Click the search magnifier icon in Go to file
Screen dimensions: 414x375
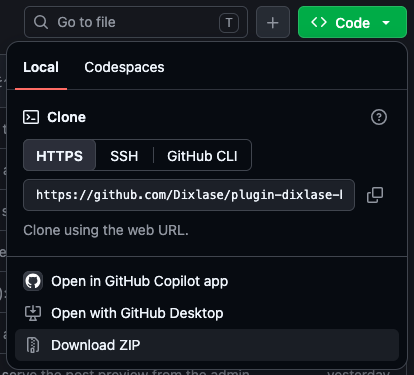pos(41,22)
